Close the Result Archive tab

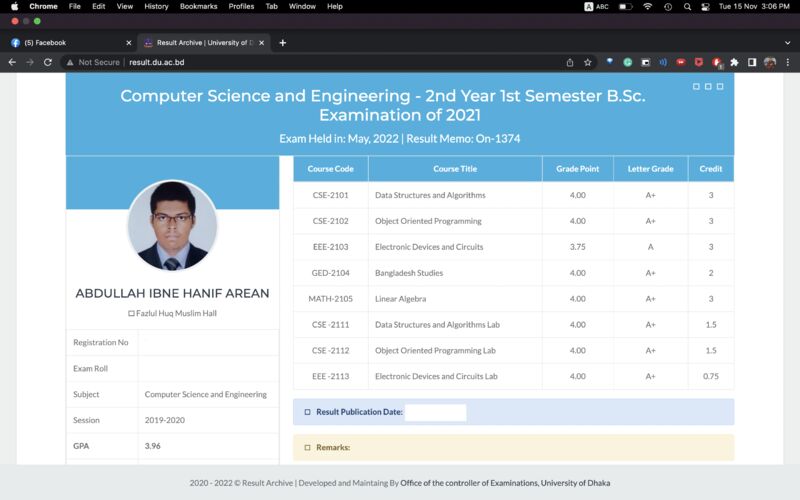coord(261,43)
